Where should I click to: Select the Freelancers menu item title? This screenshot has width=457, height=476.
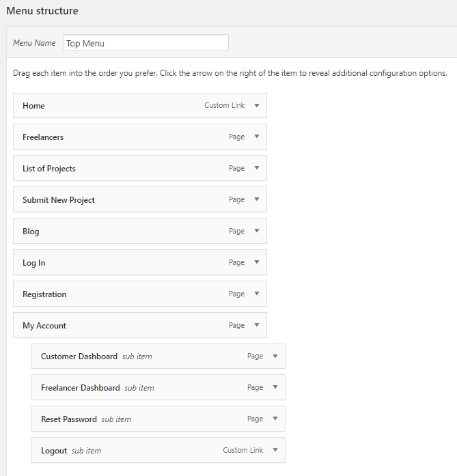(43, 137)
